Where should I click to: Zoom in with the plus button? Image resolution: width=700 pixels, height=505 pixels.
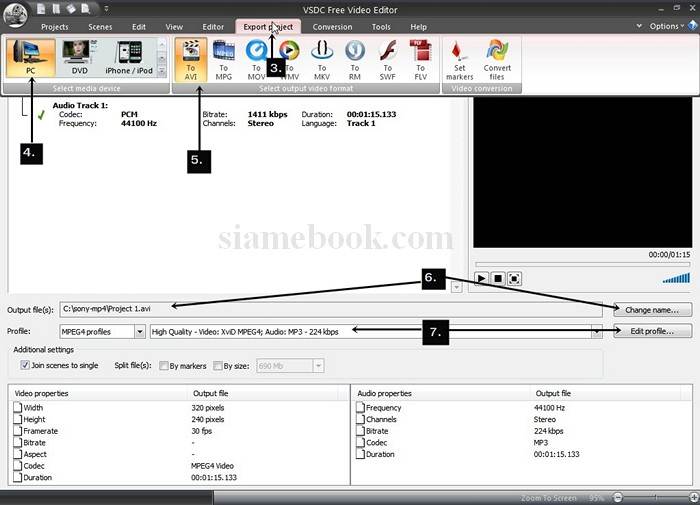pyautogui.click(x=694, y=497)
